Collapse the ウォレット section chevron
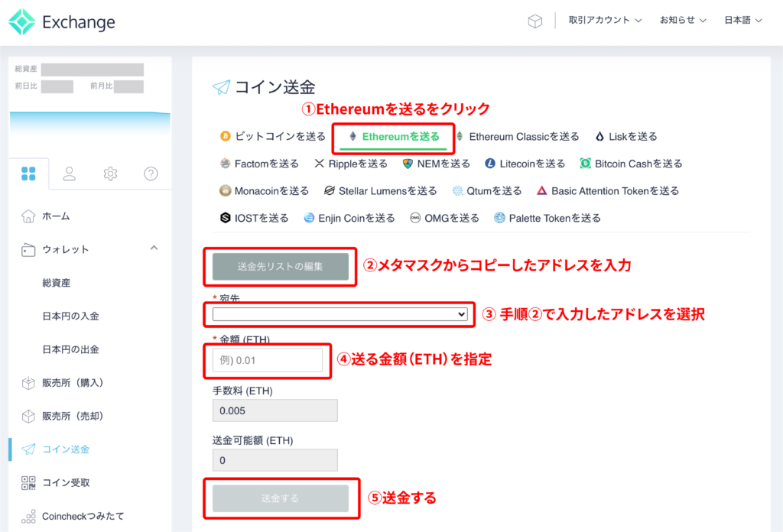Image resolution: width=783 pixels, height=532 pixels. click(x=154, y=248)
